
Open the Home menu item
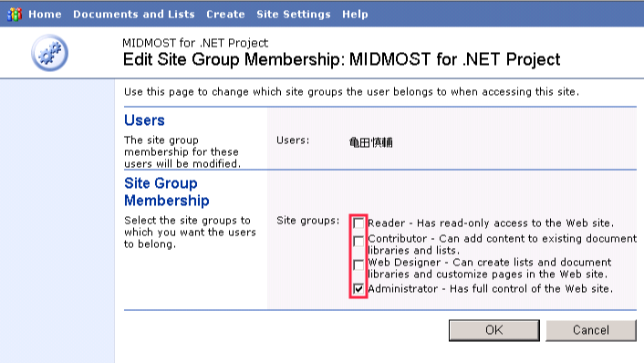[x=45, y=15]
